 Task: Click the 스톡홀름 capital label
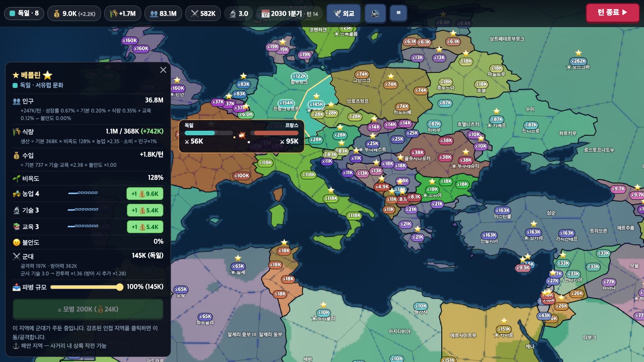coord(346,34)
